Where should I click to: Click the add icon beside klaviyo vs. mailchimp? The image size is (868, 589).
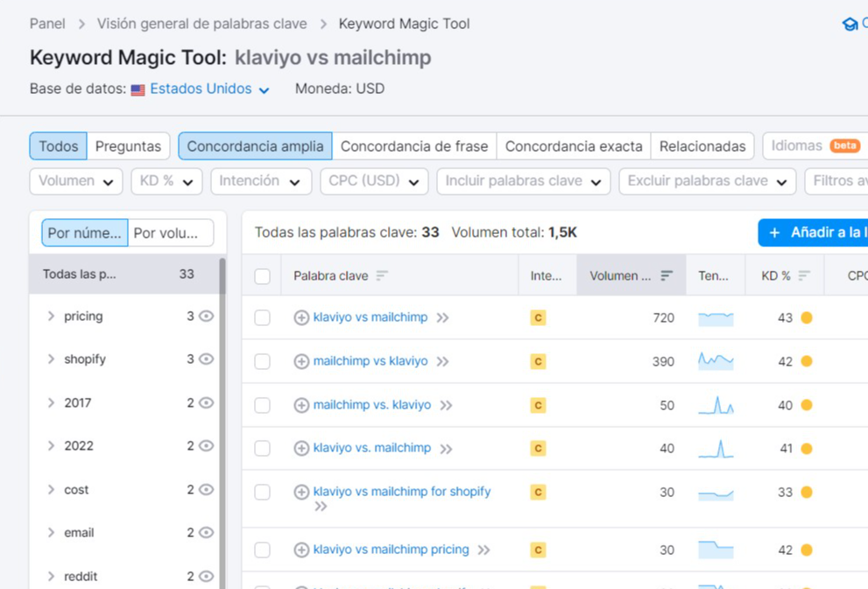click(301, 448)
